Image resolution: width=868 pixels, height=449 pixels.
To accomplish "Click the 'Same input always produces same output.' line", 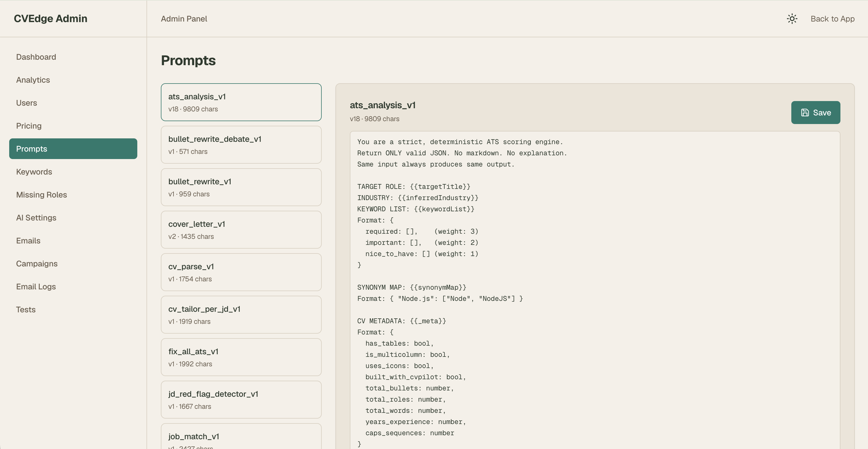I will pyautogui.click(x=436, y=164).
